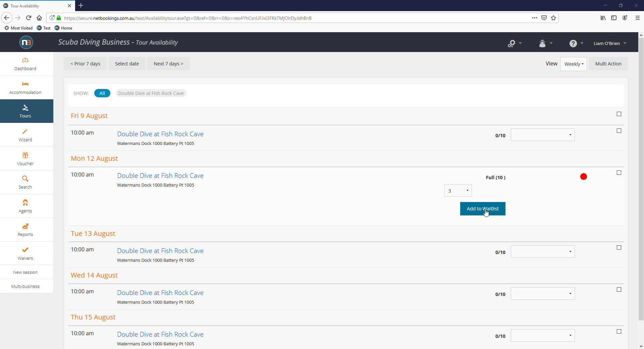Screen dimensions: 644x349
Task: Open the Most Visited bookmarks folder
Action: click(18, 28)
